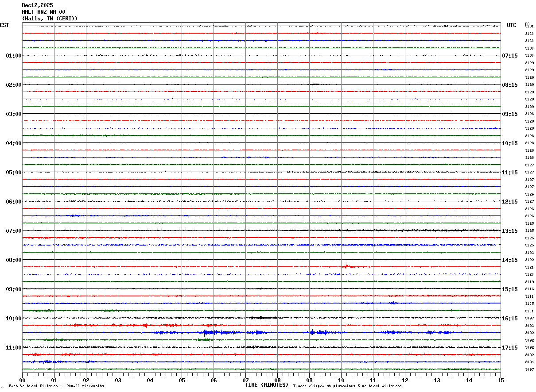Select the 17:15 UTC time label
This screenshot has height=392, width=536.
[x=510, y=348]
